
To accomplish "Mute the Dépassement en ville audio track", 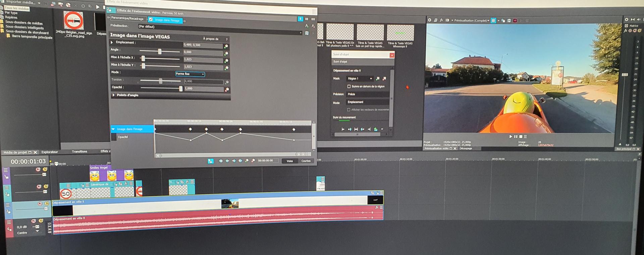I will 34,221.
